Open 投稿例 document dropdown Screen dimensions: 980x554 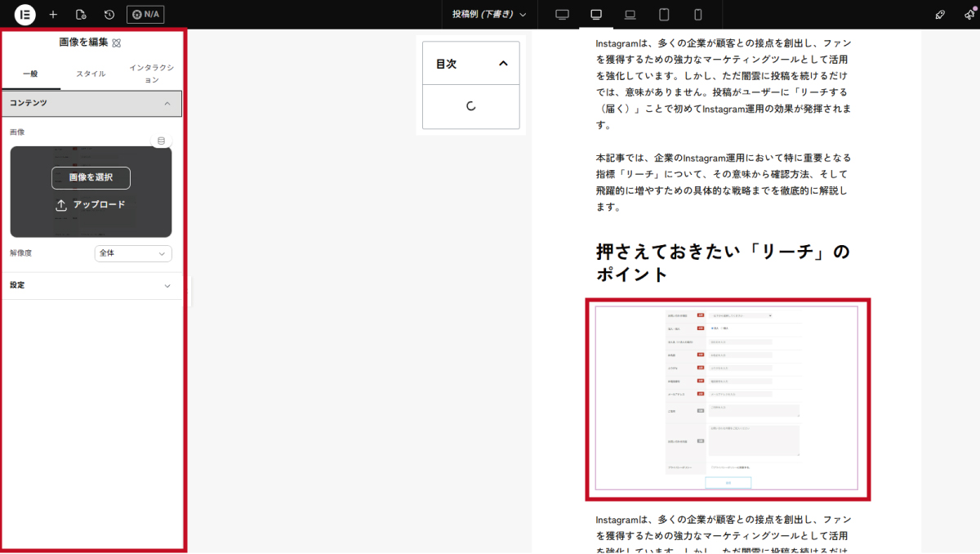(x=489, y=15)
